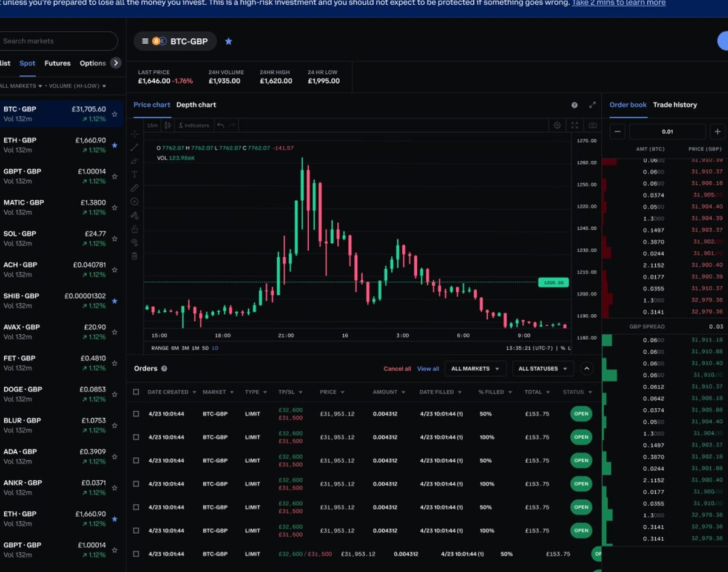Favourite the DOGE · GBP market star
Viewport: 728px width, 572px height.
pyautogui.click(x=115, y=394)
